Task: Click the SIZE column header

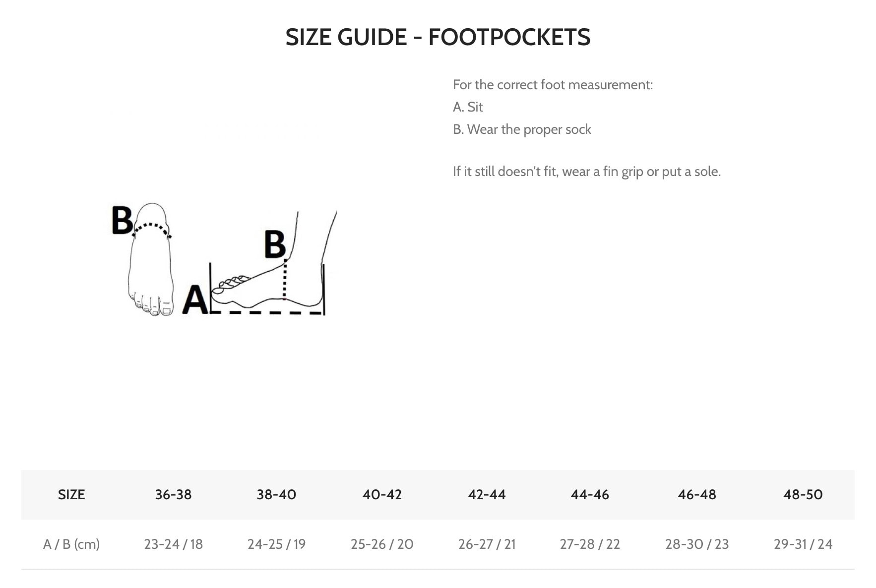Action: [x=71, y=494]
